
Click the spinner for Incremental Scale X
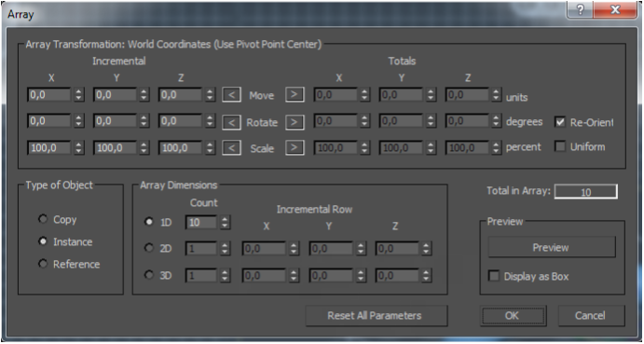(78, 148)
